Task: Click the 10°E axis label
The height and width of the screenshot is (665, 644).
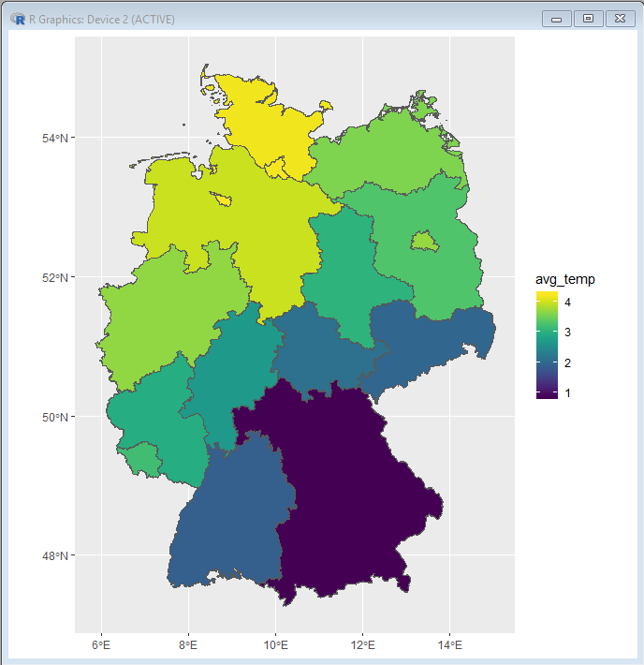Action: (275, 645)
